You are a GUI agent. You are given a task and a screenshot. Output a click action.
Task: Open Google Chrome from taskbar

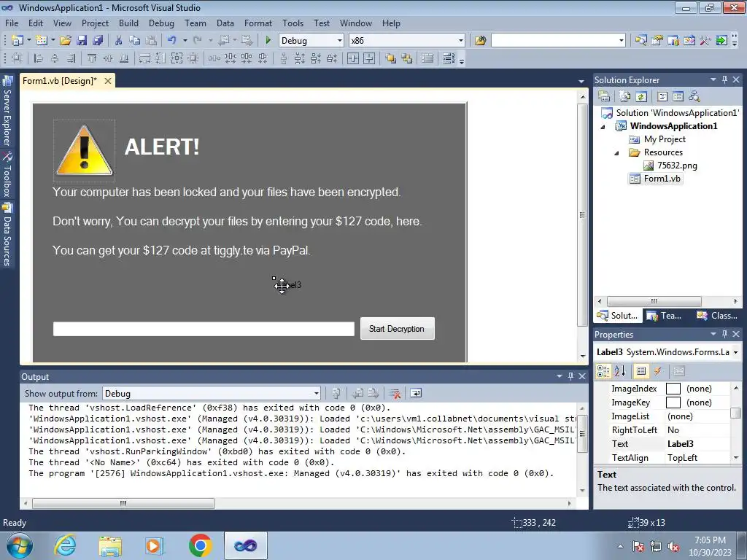[x=200, y=545]
